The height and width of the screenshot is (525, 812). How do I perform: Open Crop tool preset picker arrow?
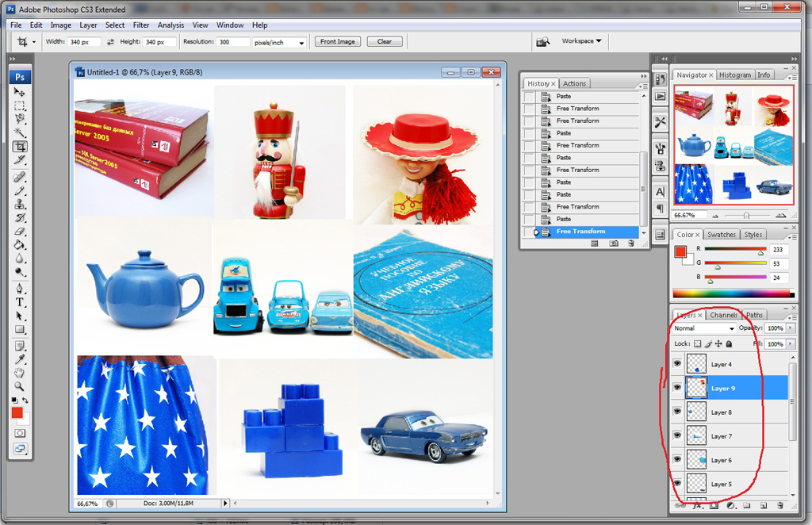click(x=34, y=42)
